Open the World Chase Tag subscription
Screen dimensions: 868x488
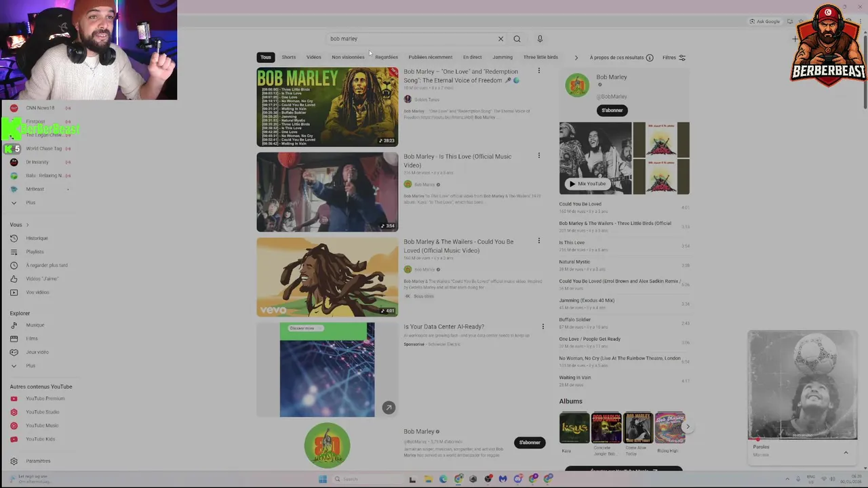coord(43,148)
